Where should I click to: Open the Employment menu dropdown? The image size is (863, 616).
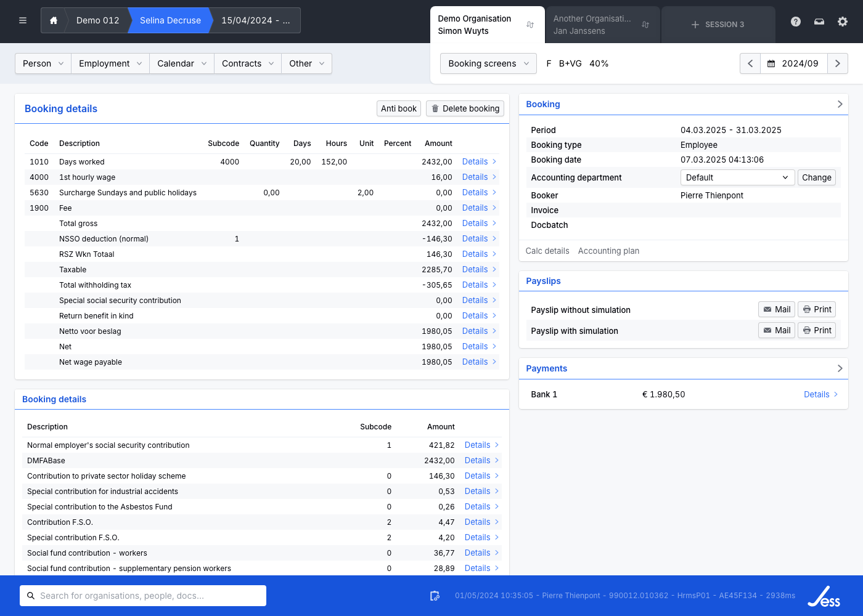pyautogui.click(x=110, y=63)
